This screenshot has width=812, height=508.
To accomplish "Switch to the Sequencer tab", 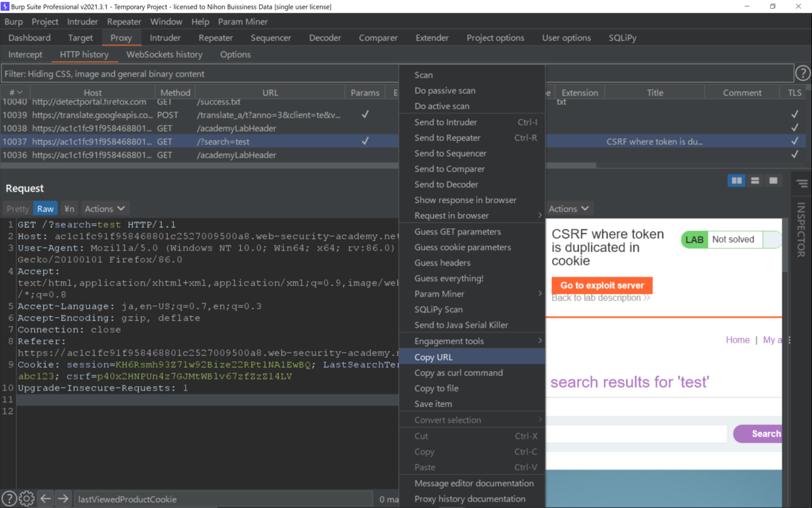I will [271, 38].
